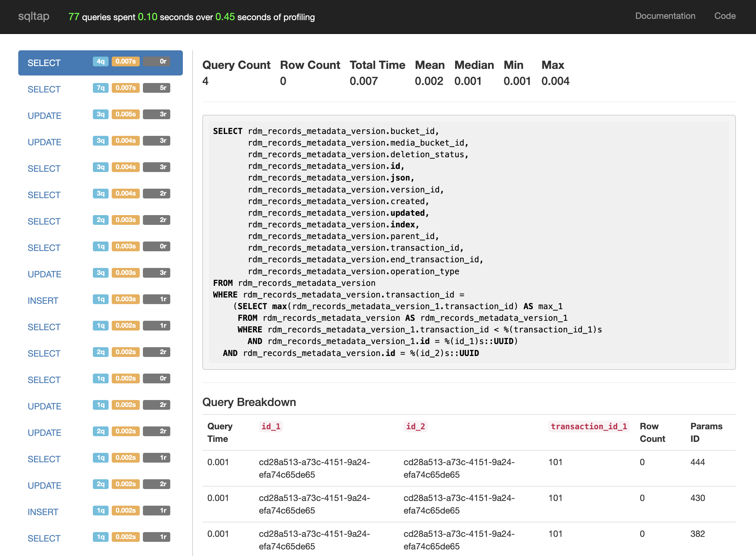The height and width of the screenshot is (556, 756).
Task: Click the Mean value 0.002
Action: tap(429, 81)
